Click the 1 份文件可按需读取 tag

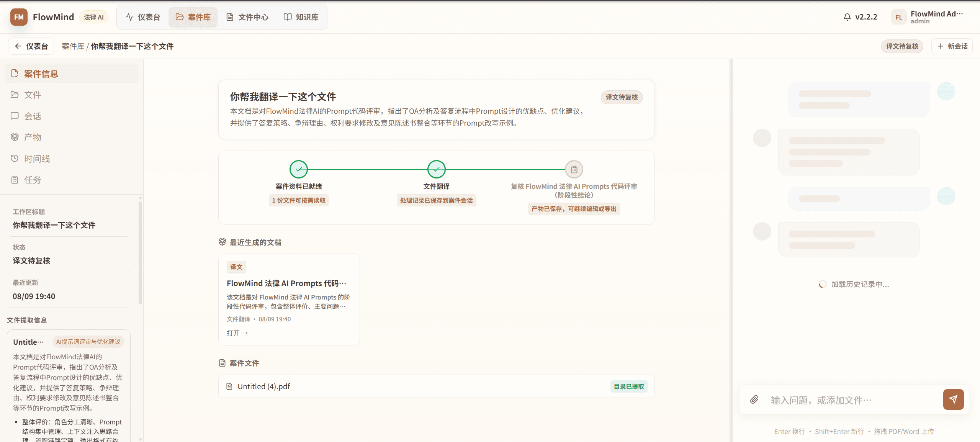point(299,200)
